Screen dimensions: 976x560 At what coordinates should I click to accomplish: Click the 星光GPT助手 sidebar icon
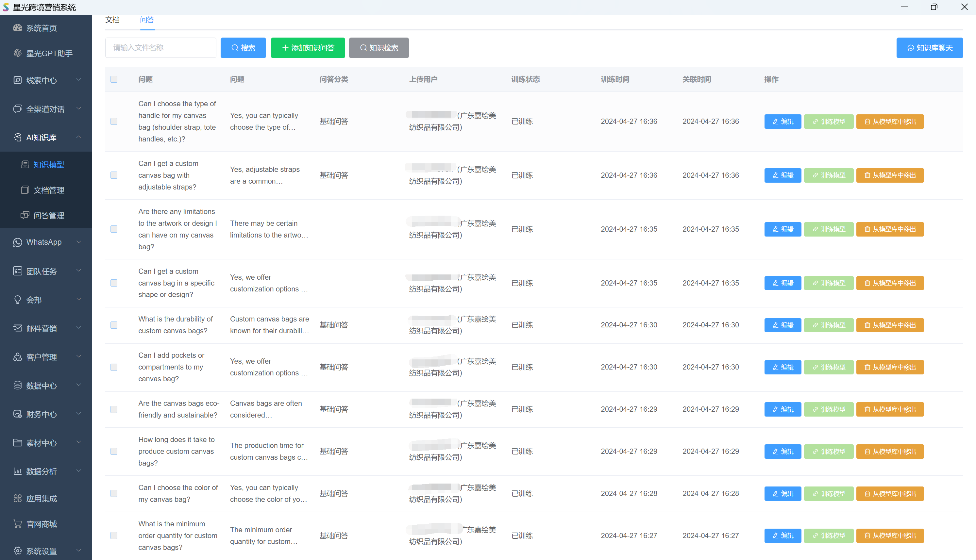(17, 53)
